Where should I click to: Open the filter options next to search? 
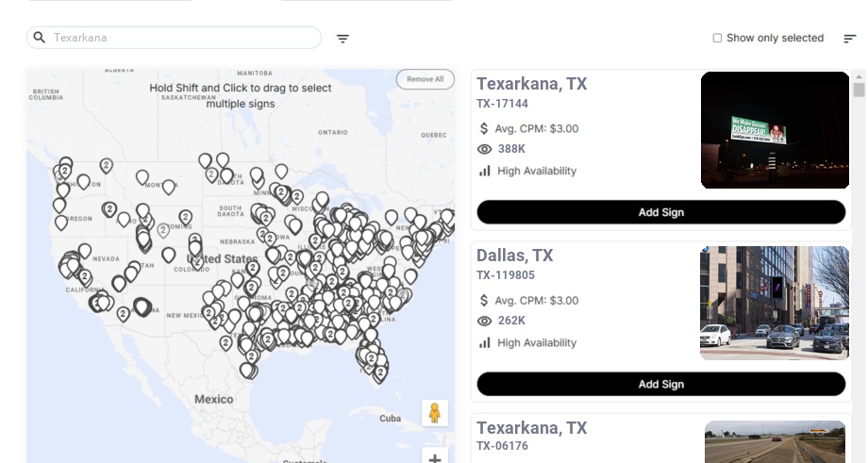pos(343,39)
